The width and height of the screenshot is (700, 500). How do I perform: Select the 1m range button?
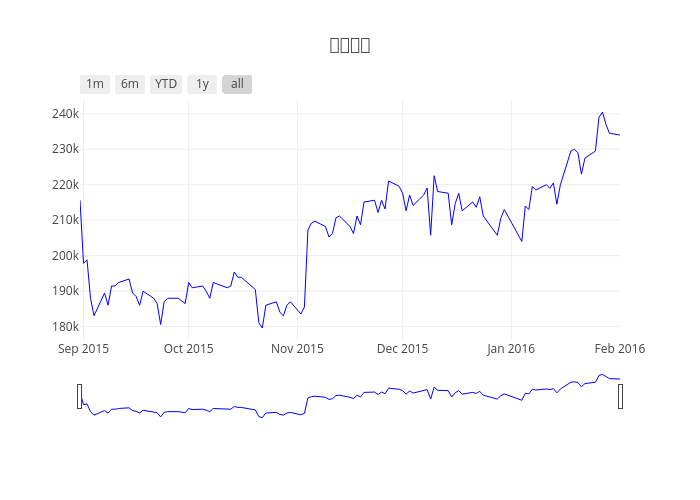coord(95,84)
